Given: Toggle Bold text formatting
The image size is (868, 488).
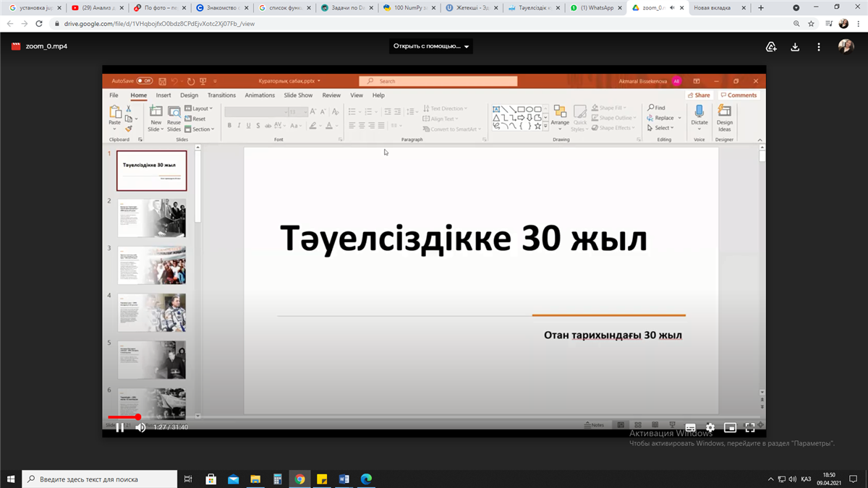Looking at the screenshot, I should (229, 126).
